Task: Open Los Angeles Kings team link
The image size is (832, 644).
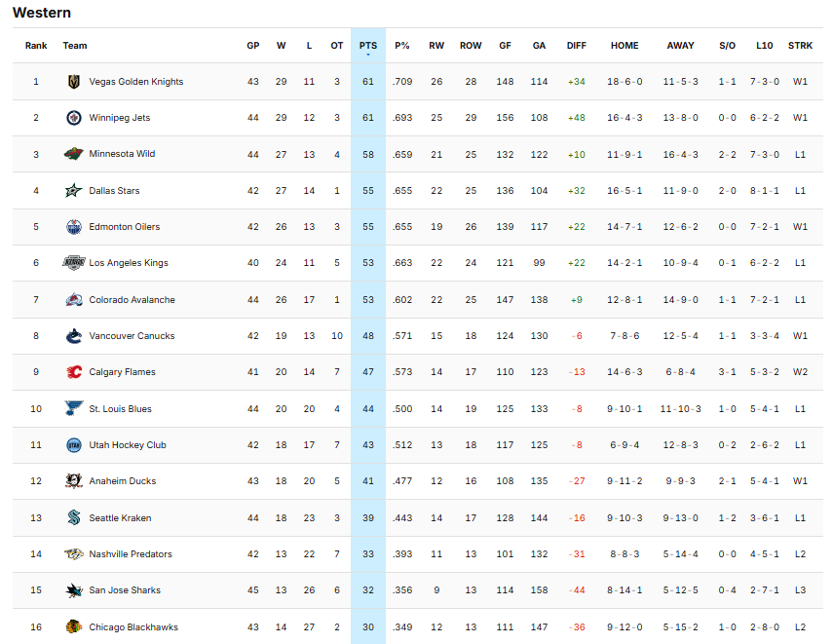Action: 129,263
